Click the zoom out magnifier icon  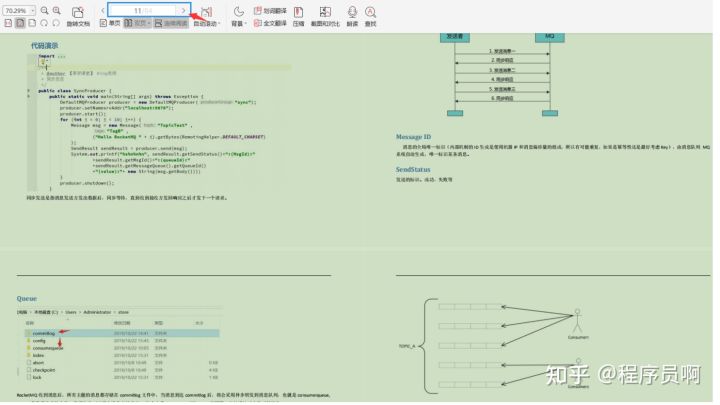(x=45, y=10)
